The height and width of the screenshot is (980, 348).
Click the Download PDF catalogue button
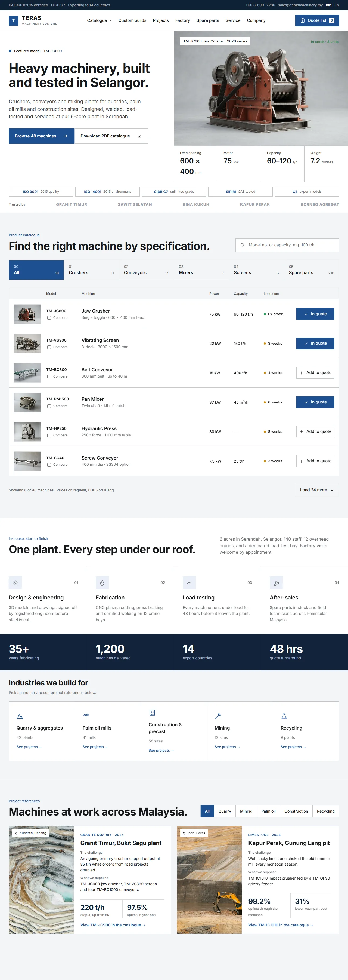click(x=111, y=136)
